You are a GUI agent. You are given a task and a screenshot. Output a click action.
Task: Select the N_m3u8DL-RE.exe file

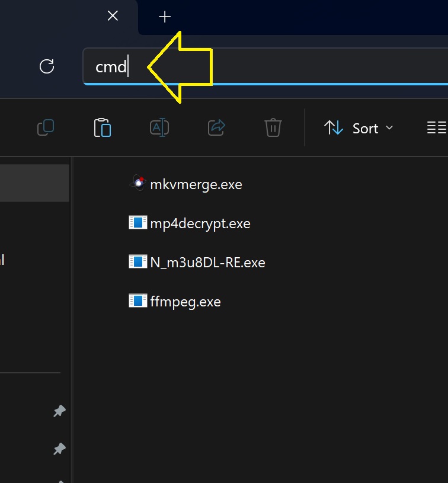click(x=197, y=262)
